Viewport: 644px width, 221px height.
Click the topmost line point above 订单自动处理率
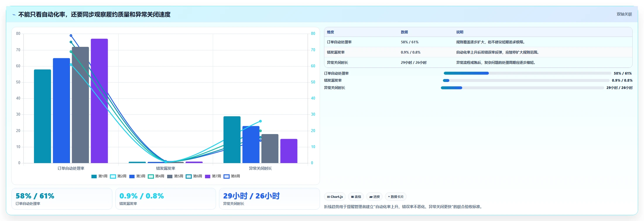[x=71, y=35]
